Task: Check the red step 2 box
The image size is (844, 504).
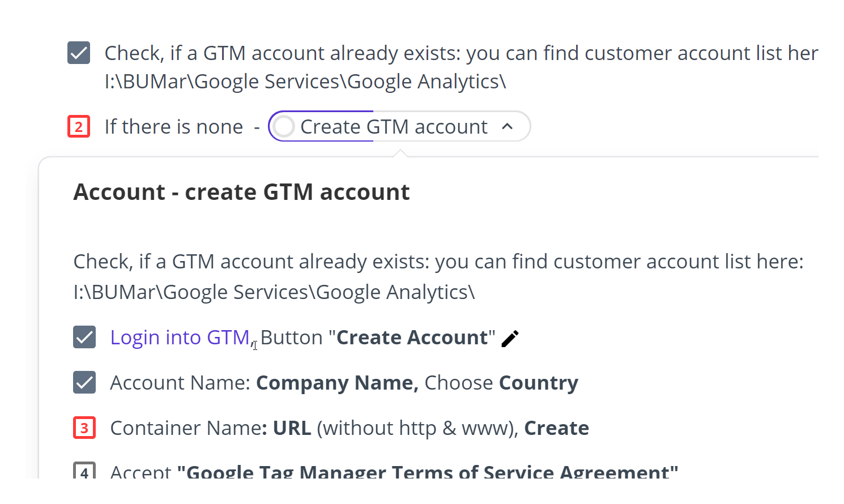Action: (79, 127)
